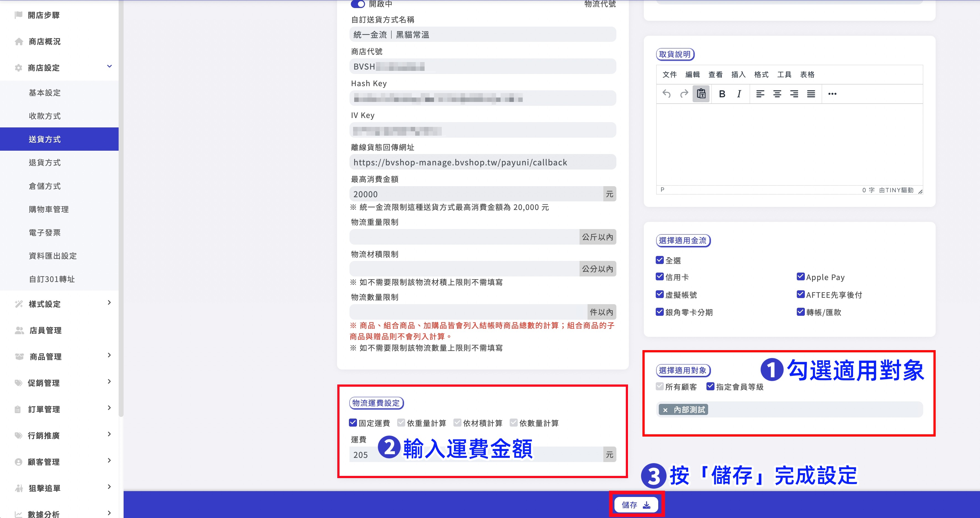Expand the 狙擊追單 sidebar section
This screenshot has width=980, height=518.
[x=109, y=487]
